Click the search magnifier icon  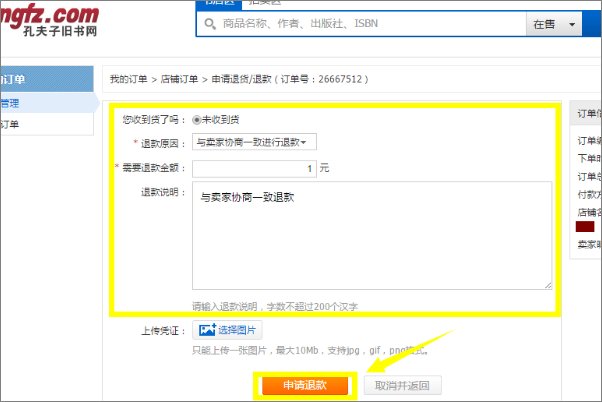click(x=210, y=24)
